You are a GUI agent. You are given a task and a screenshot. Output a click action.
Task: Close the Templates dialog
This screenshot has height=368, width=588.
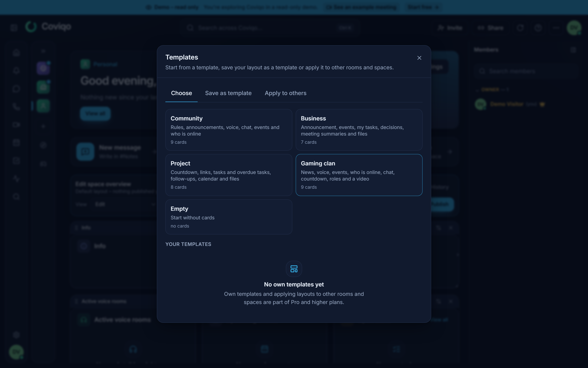pyautogui.click(x=419, y=58)
